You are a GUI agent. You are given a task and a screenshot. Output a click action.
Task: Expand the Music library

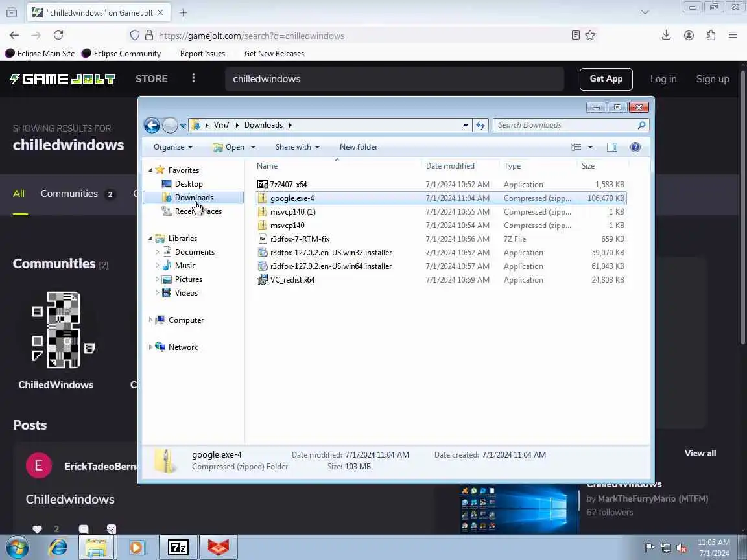point(157,266)
